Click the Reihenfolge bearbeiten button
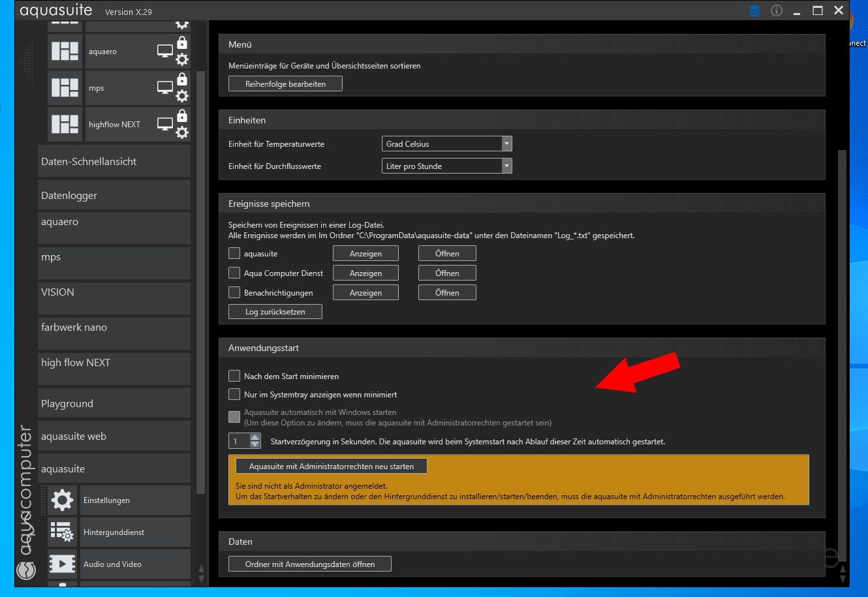The image size is (868, 597). (x=285, y=84)
